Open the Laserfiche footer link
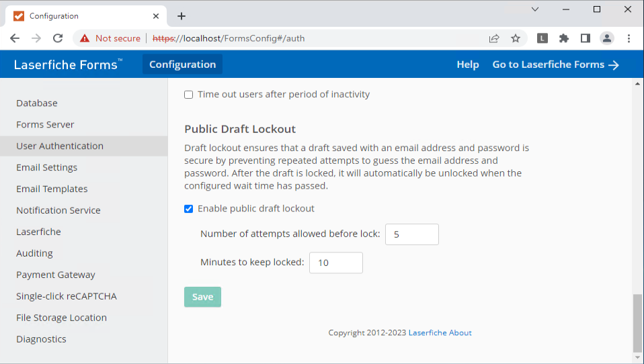Screen dimensions: 644x364 click(x=427, y=333)
